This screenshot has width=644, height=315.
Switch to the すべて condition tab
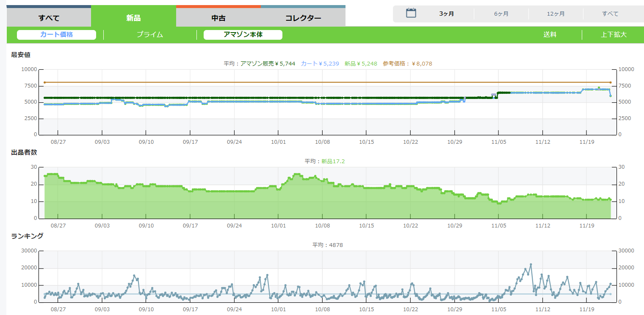[49, 18]
